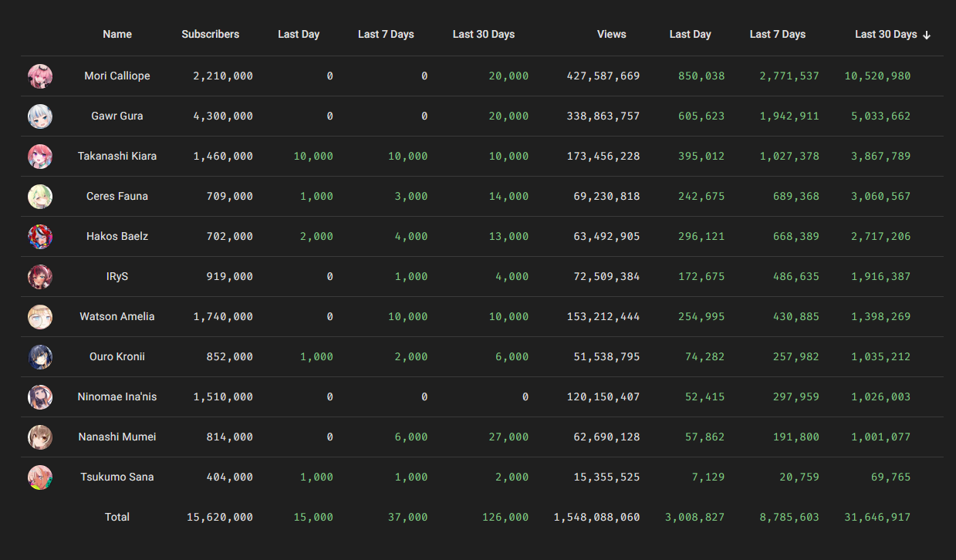Select subscriber count 709,000
956x560 pixels.
pos(230,196)
